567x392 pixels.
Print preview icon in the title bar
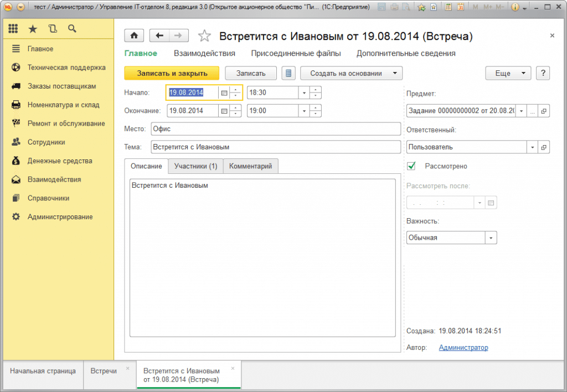pos(406,7)
